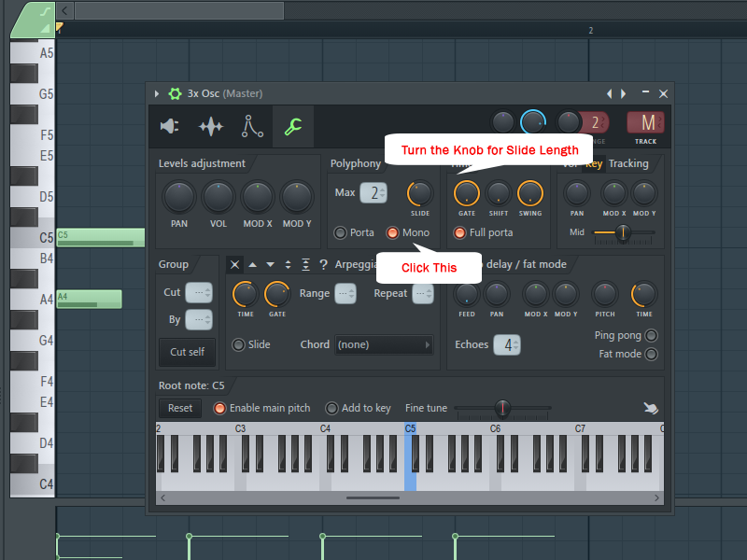Select Arpeggiator down direction arrow
The width and height of the screenshot is (747, 560).
(270, 265)
